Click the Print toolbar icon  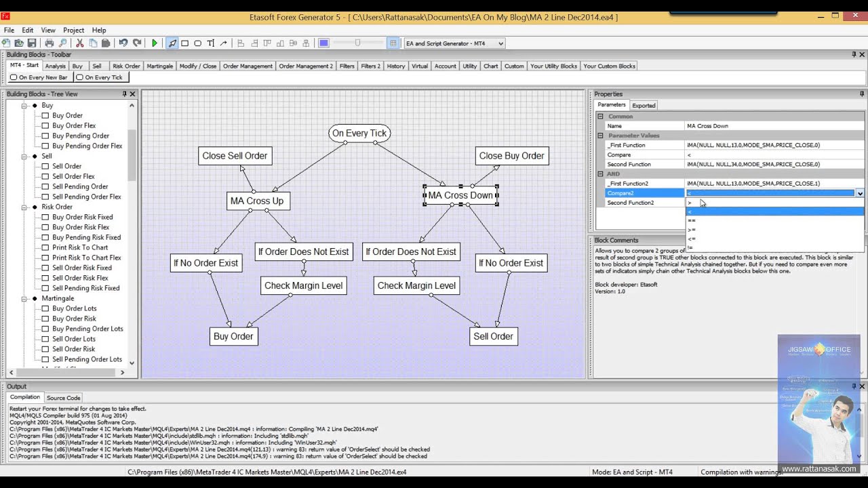(50, 43)
